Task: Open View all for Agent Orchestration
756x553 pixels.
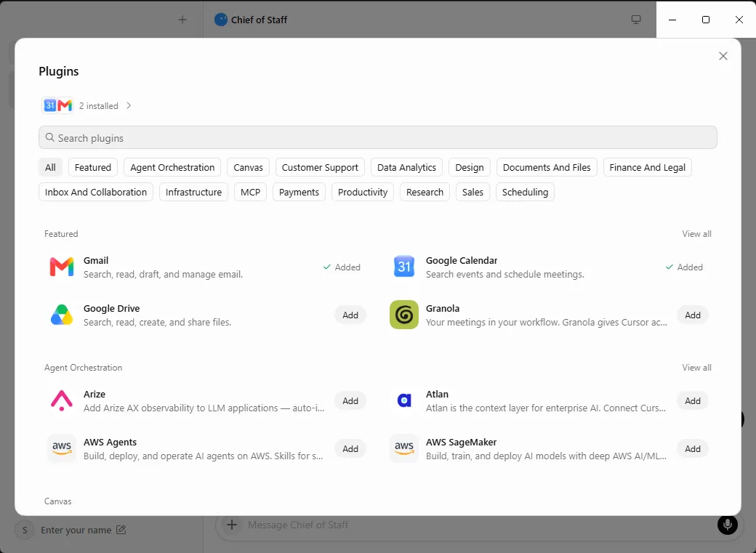Action: click(696, 368)
